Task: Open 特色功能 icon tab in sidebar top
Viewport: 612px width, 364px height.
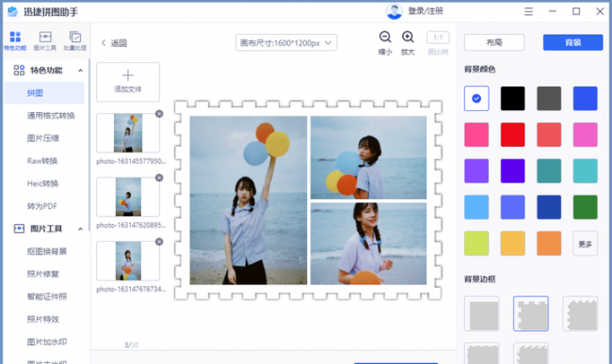Action: tap(15, 41)
